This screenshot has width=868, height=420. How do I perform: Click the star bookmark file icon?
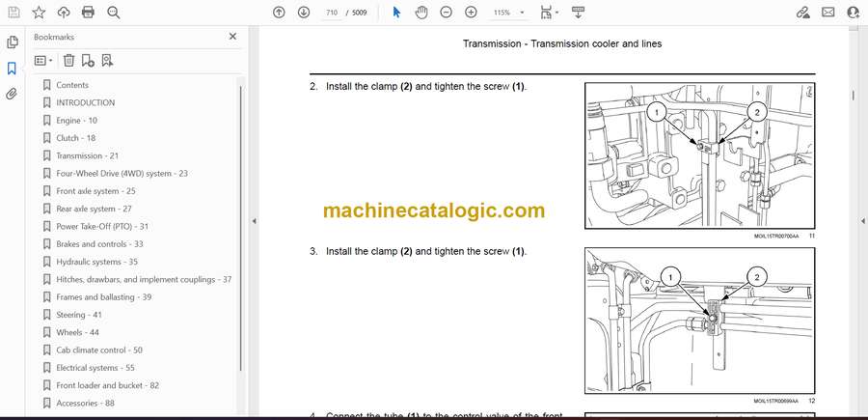tap(39, 13)
